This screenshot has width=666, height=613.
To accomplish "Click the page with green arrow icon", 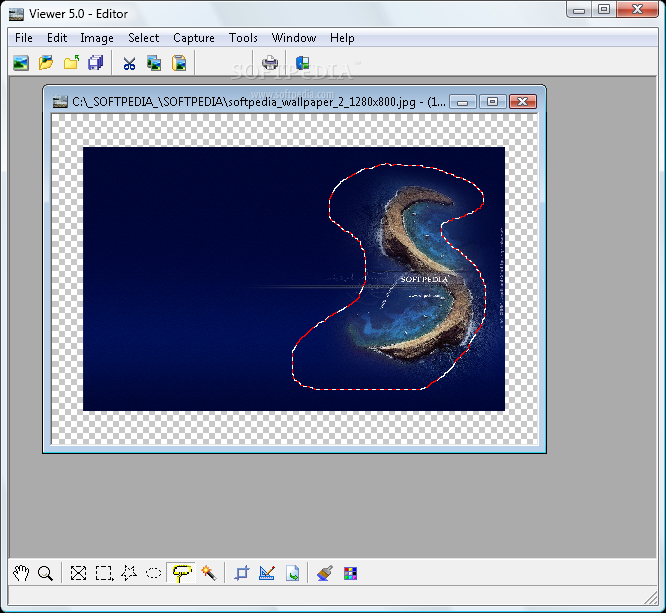I will [x=292, y=573].
